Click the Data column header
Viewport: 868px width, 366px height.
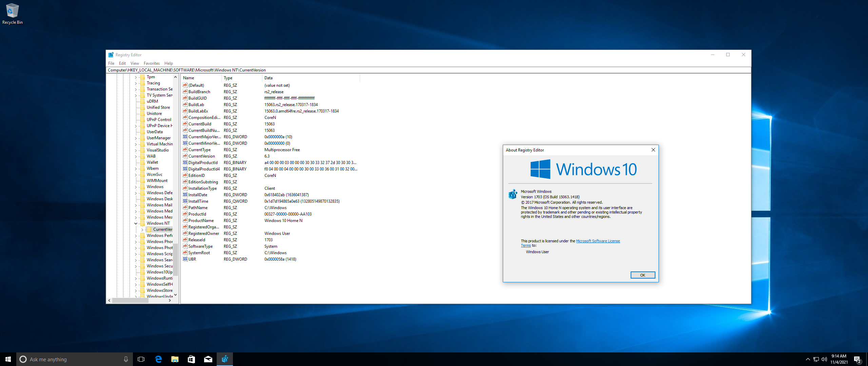click(x=311, y=78)
